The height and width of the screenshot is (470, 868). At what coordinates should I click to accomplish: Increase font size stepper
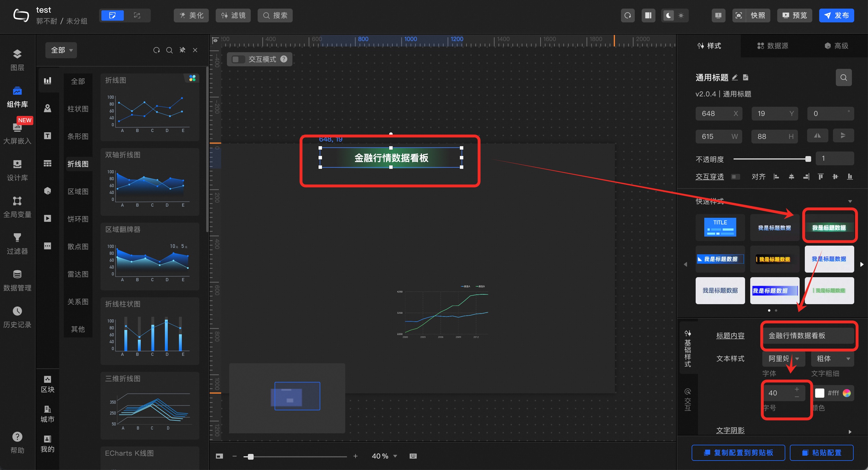pyautogui.click(x=797, y=389)
